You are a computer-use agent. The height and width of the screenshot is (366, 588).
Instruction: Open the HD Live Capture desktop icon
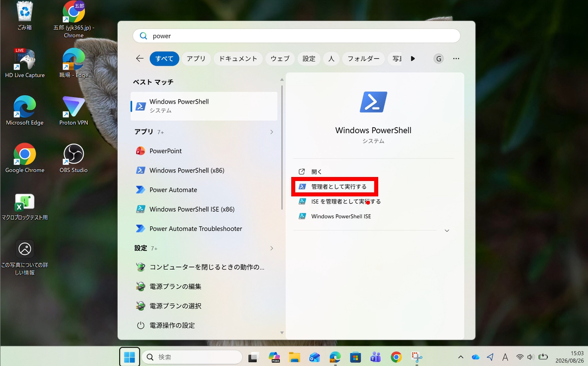(25, 63)
